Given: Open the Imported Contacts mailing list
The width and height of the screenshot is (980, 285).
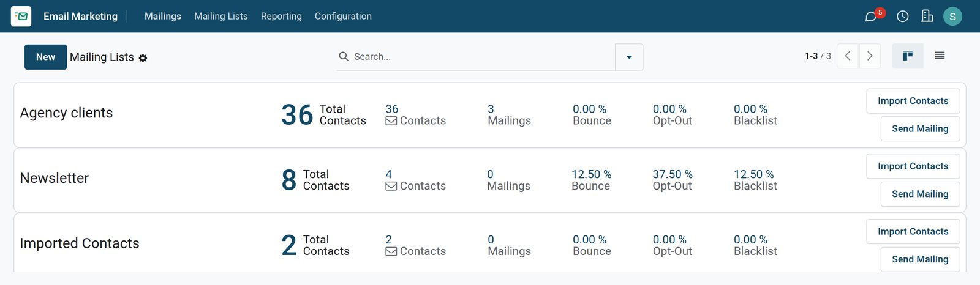Looking at the screenshot, I should 80,243.
